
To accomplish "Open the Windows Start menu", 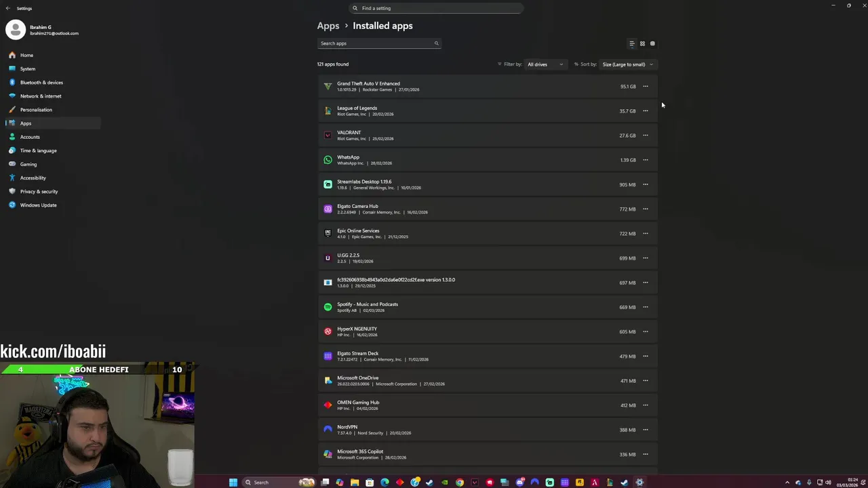I will click(233, 482).
